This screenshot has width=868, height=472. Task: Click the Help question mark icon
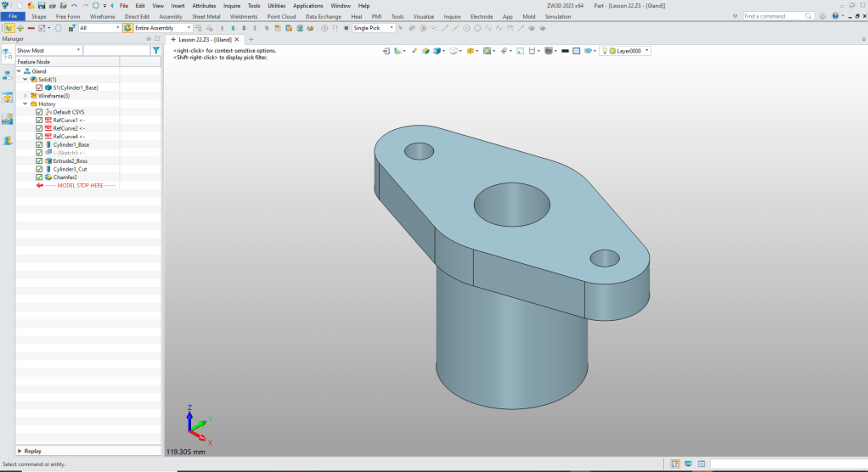pos(834,16)
